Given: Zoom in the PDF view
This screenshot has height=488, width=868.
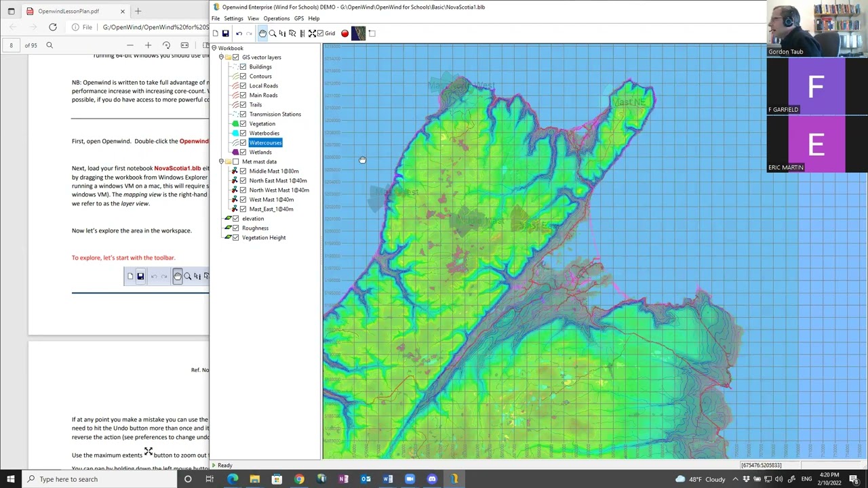Looking at the screenshot, I should click(x=148, y=45).
